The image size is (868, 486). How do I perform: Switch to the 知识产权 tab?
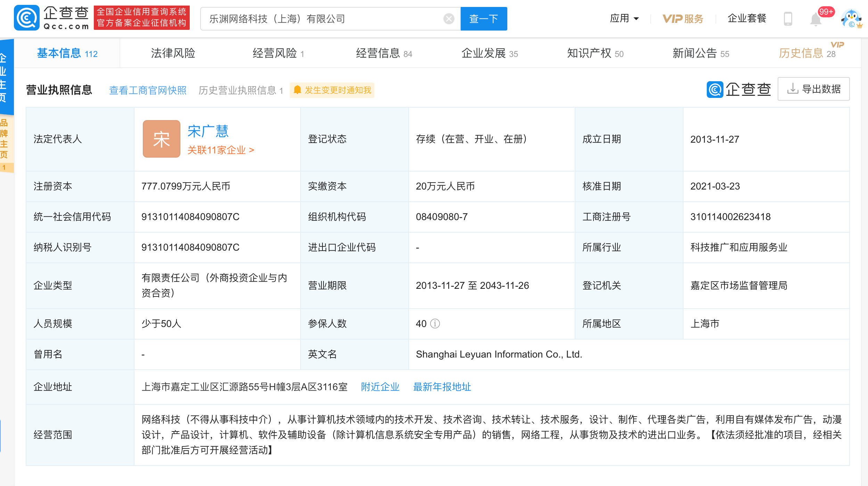tap(595, 53)
